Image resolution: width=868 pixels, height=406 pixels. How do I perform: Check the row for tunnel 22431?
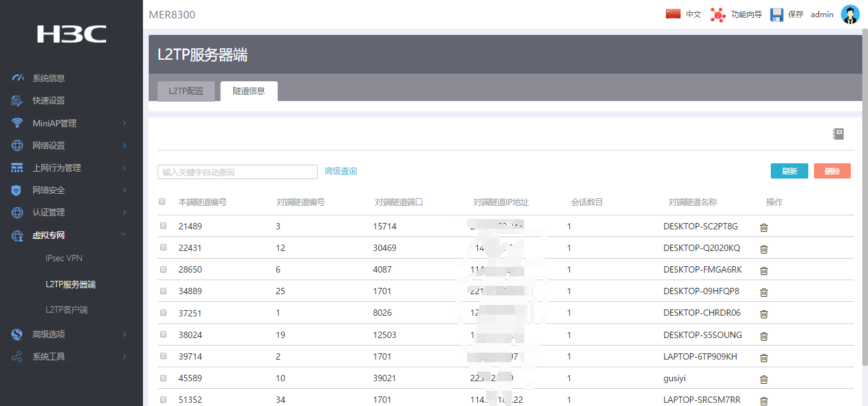(x=163, y=247)
